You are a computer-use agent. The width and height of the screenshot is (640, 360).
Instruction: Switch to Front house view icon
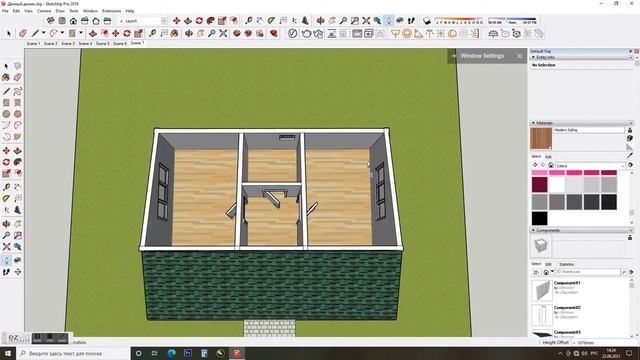click(73, 20)
